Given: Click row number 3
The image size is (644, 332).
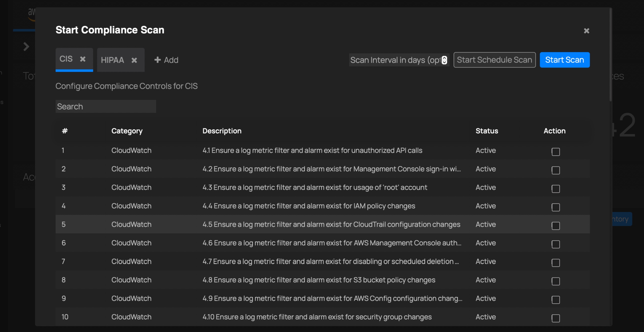Looking at the screenshot, I should 63,187.
